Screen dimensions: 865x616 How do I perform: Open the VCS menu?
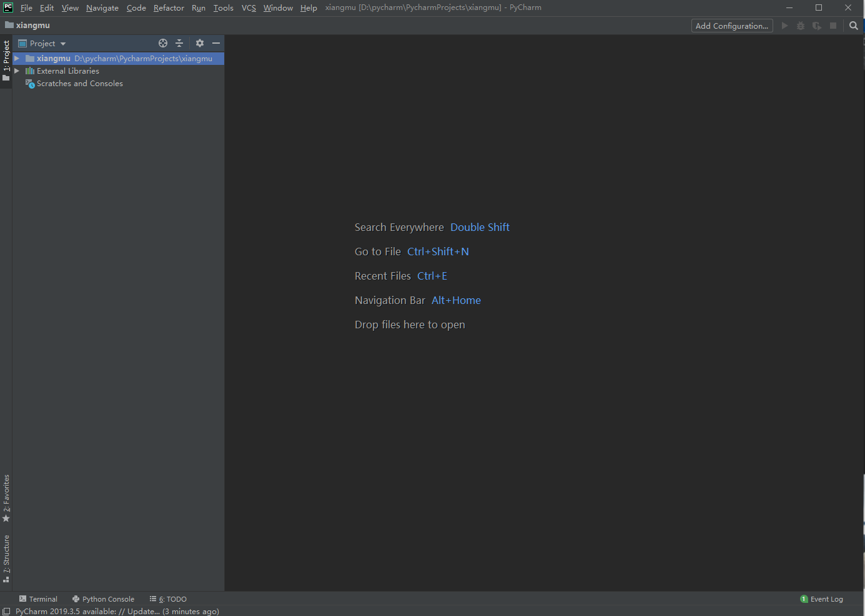249,8
